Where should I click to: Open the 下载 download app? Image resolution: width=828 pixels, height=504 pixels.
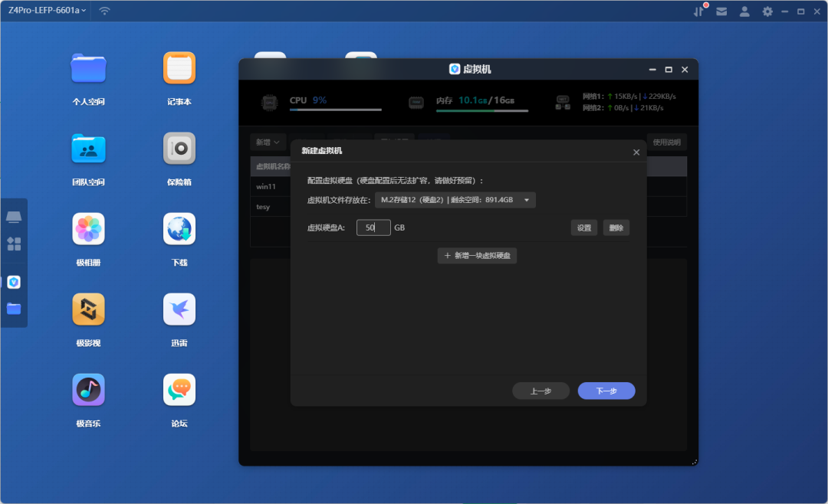179,229
